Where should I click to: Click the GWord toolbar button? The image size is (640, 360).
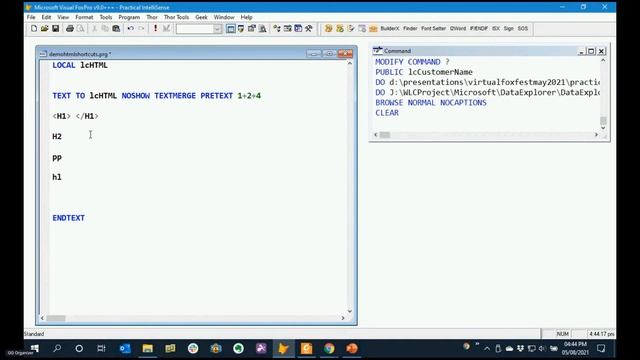point(458,29)
